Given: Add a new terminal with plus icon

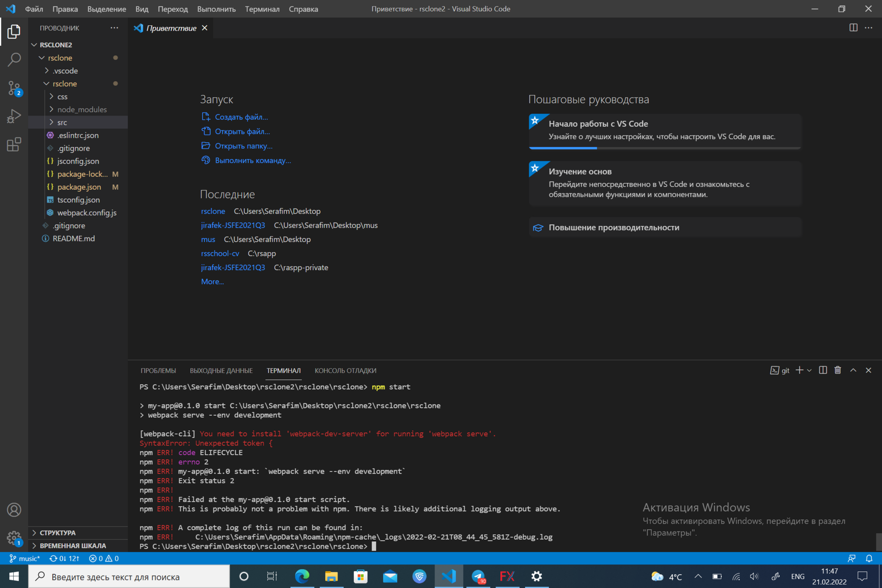Looking at the screenshot, I should 799,370.
